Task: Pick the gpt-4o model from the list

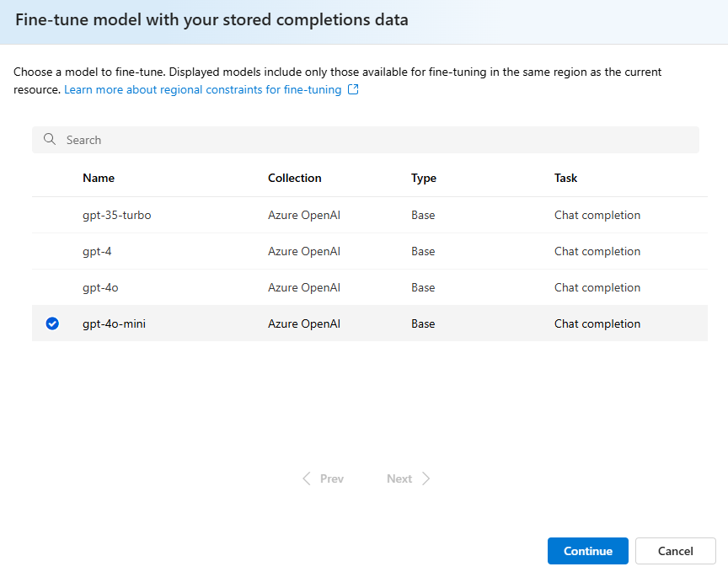Action: coord(100,287)
